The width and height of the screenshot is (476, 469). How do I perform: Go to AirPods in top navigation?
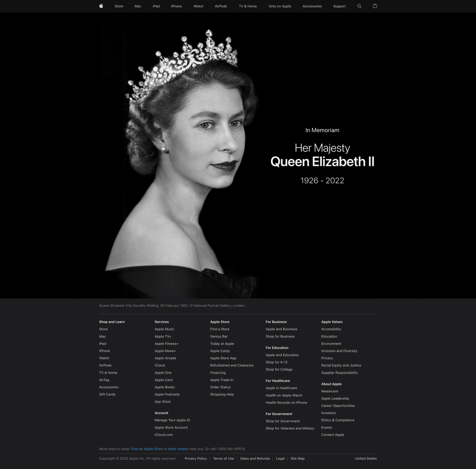[221, 7]
